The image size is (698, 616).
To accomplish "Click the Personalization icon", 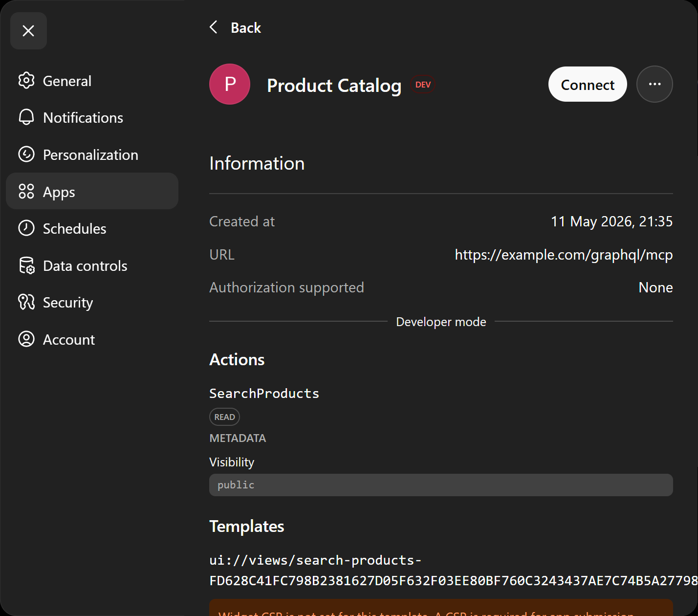I will click(x=26, y=154).
